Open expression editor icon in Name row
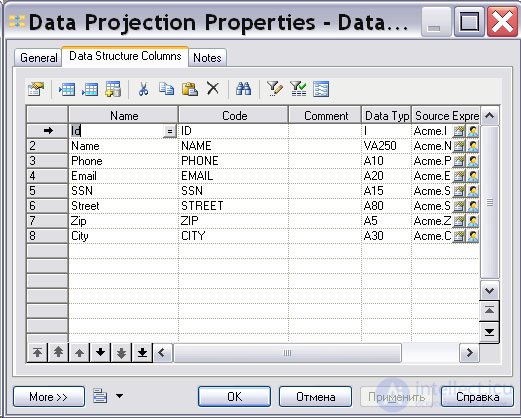Image resolution: width=521 pixels, height=418 pixels. [x=459, y=146]
